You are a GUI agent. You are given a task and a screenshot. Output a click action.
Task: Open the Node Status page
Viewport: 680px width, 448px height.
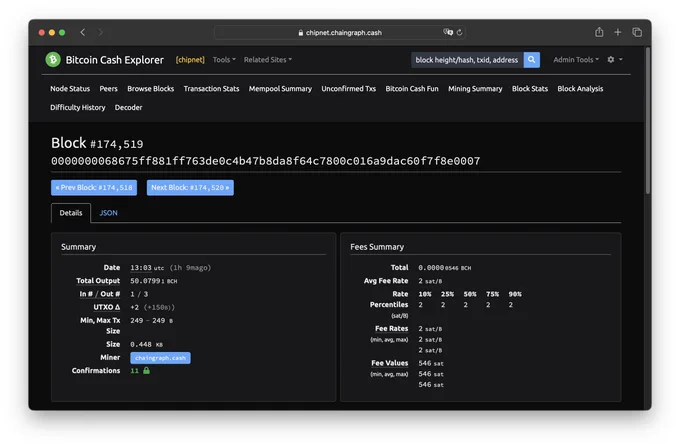tap(70, 89)
